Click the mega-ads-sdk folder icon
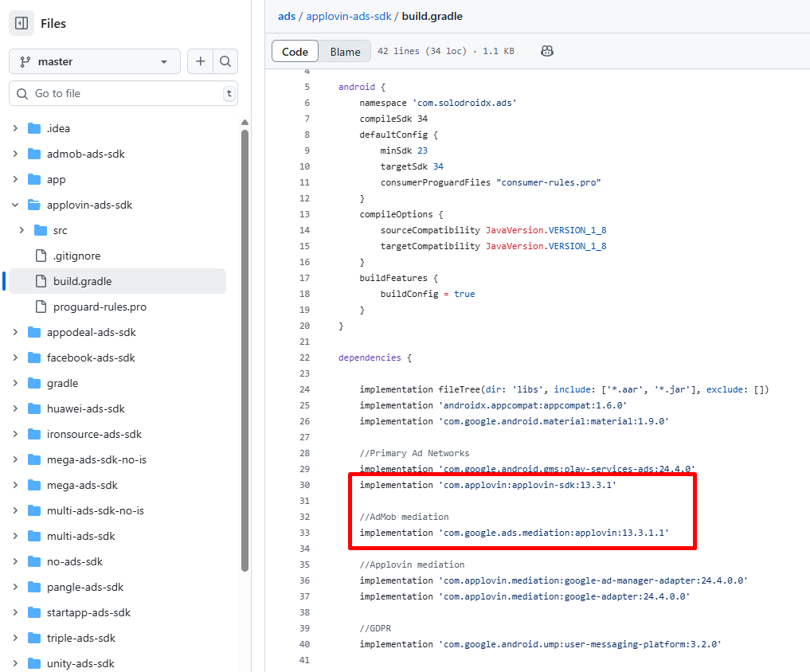The image size is (810, 672). (x=34, y=485)
